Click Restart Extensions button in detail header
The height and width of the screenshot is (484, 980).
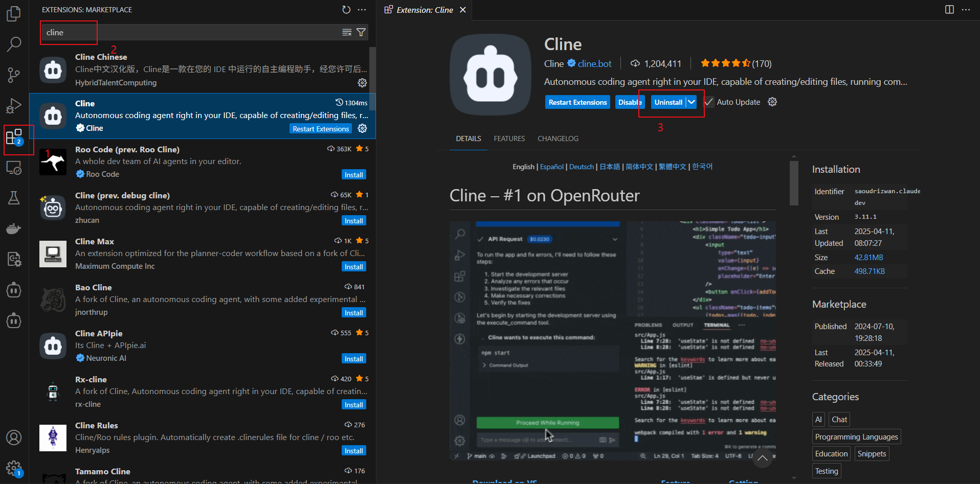[577, 102]
